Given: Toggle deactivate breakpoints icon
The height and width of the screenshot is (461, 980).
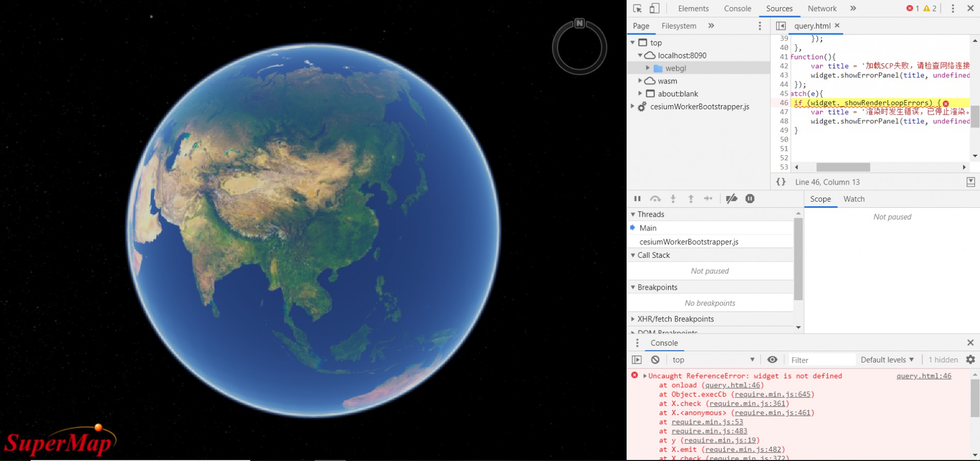Looking at the screenshot, I should point(731,199).
